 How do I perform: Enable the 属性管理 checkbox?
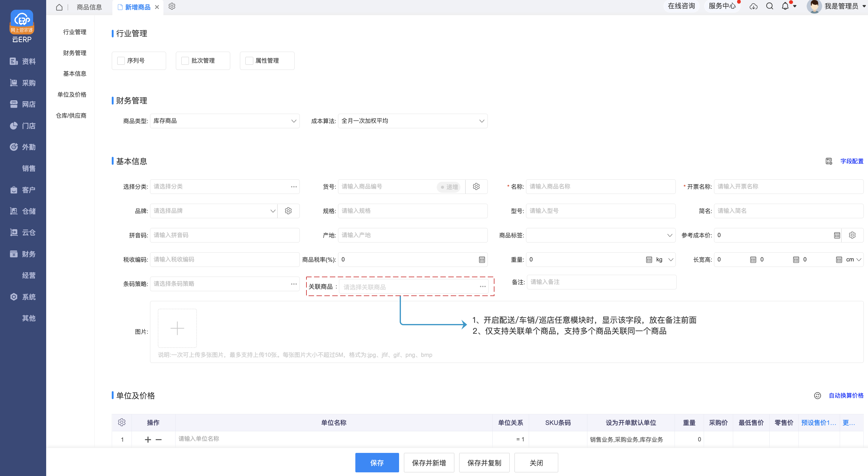tap(249, 61)
